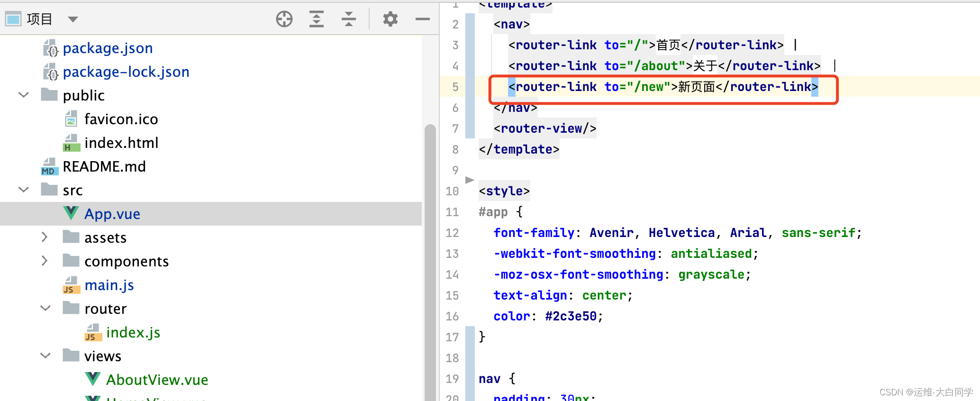Click the 首页 router-link line

646,45
